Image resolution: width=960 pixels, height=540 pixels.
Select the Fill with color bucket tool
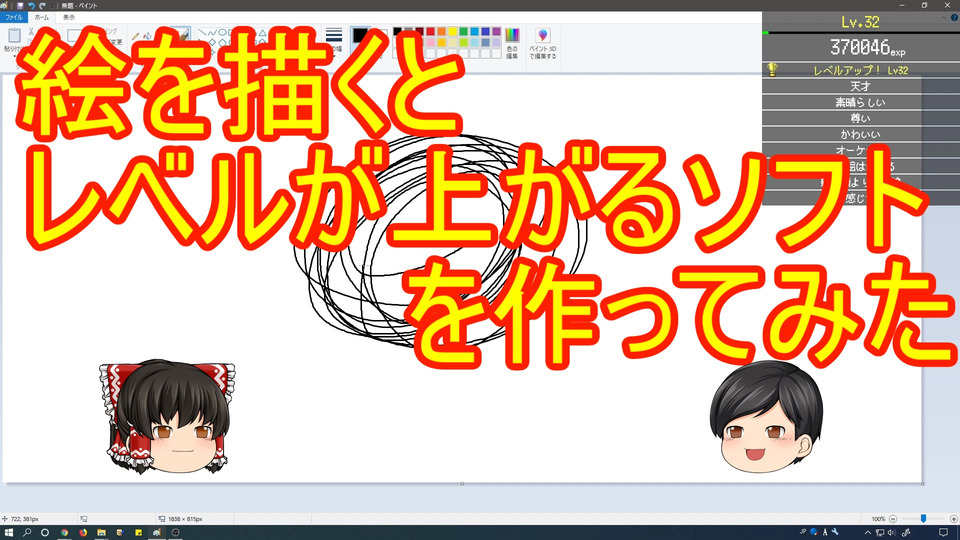point(147,37)
